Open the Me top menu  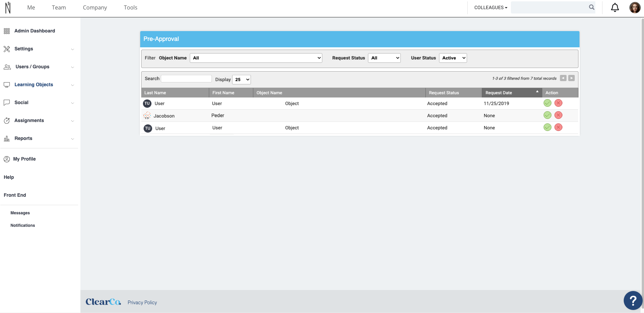point(31,7)
